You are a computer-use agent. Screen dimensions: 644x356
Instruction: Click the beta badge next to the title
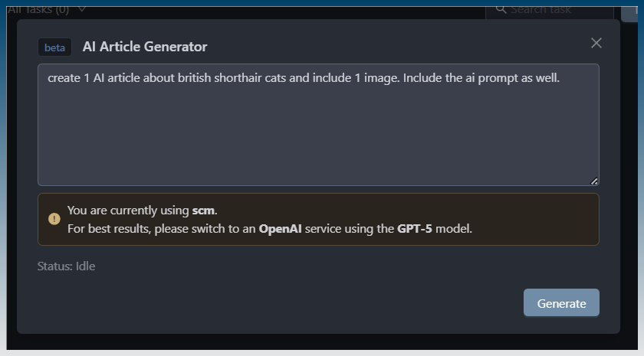click(54, 47)
